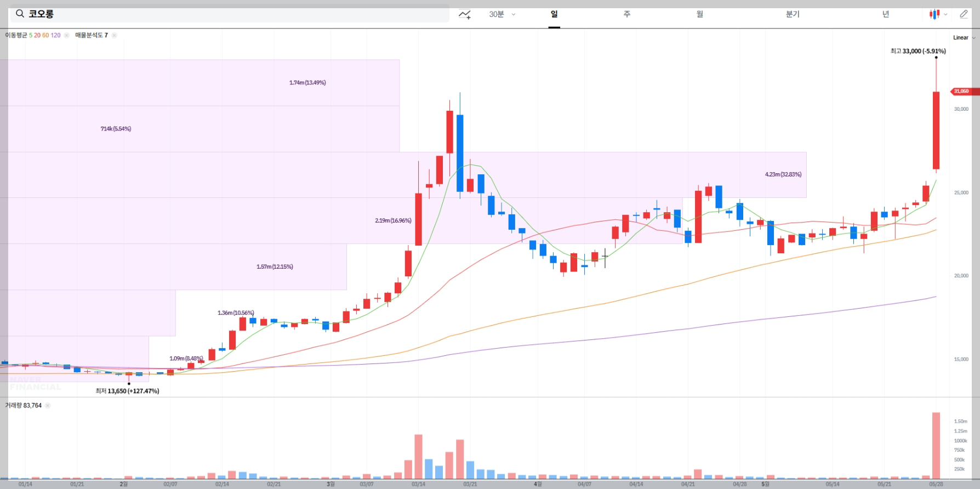Open 이동평균 indicator settings label
980x489 pixels.
[x=33, y=35]
